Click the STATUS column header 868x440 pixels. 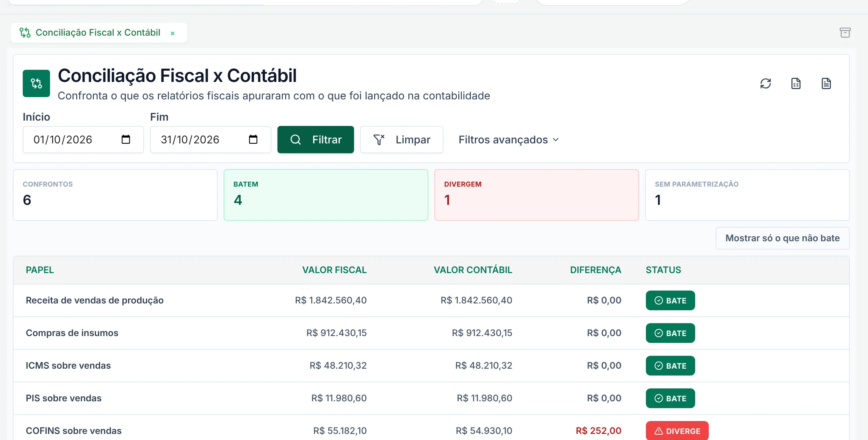663,270
